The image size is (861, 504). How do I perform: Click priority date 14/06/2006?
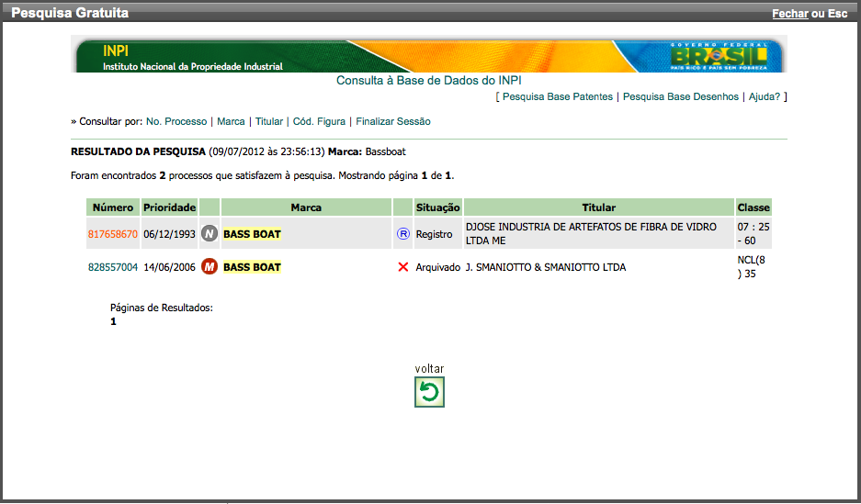pos(169,267)
